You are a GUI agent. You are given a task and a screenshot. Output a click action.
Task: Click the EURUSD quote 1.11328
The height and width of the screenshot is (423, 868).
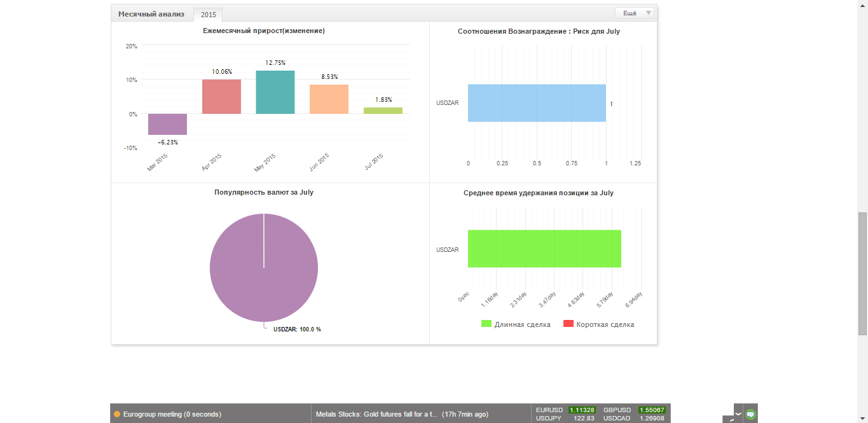coord(582,410)
